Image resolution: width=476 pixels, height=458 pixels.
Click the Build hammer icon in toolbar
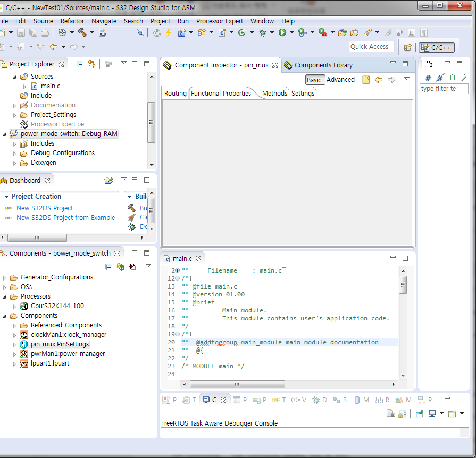coord(82,32)
